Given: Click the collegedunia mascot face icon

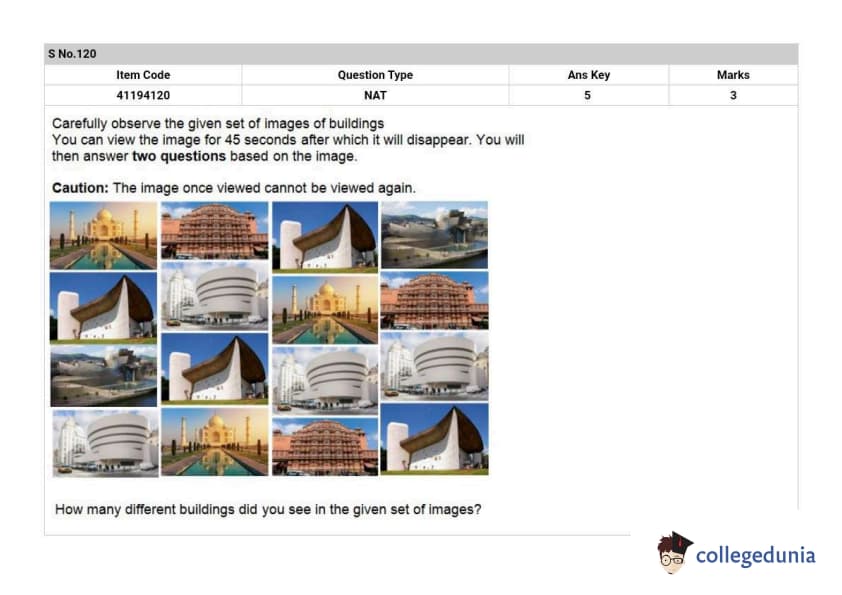Looking at the screenshot, I should 675,553.
